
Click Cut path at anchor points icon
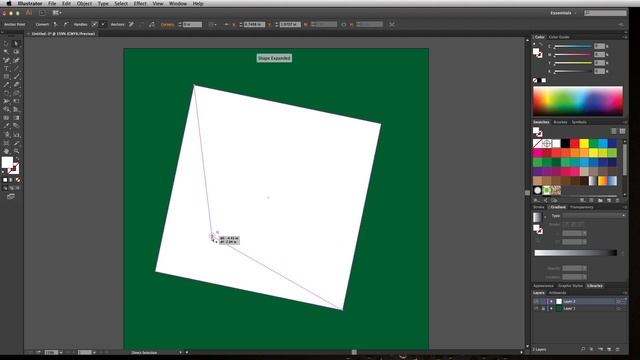point(152,24)
